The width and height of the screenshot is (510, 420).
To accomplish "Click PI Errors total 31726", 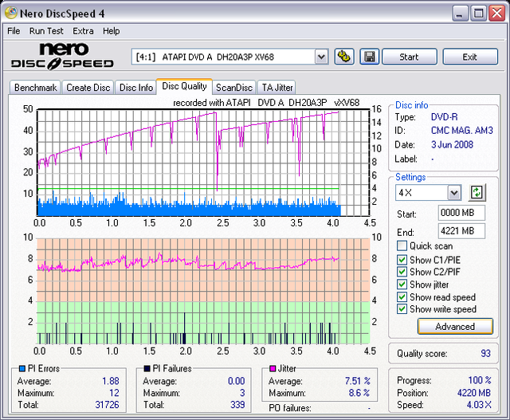I will [107, 404].
